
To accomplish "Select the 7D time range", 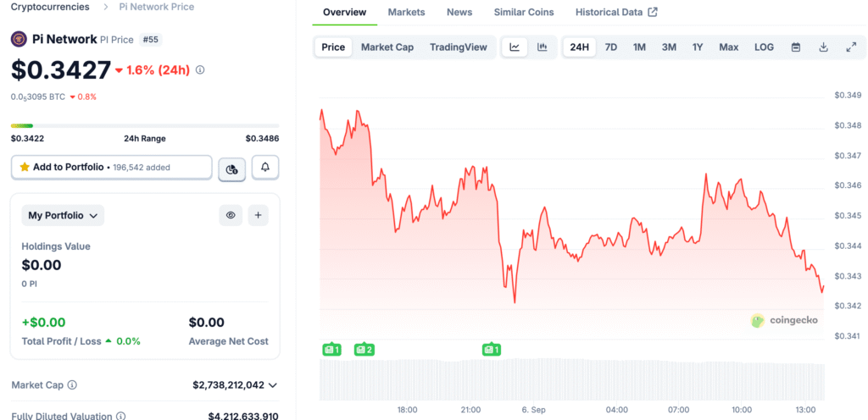I will (610, 47).
